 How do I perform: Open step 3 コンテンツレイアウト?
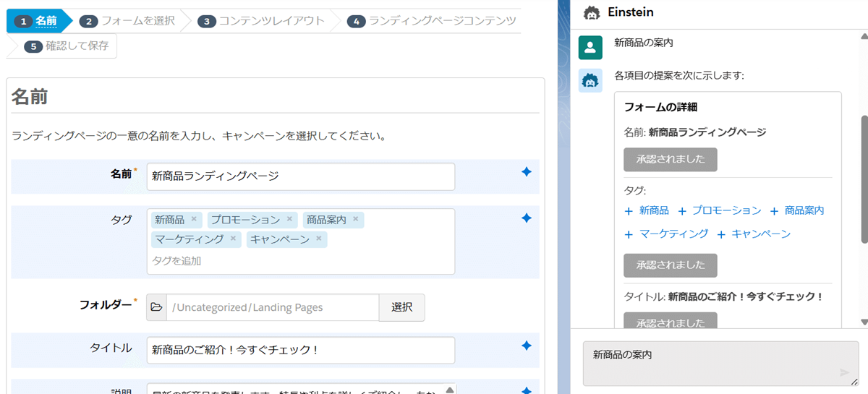coord(261,21)
